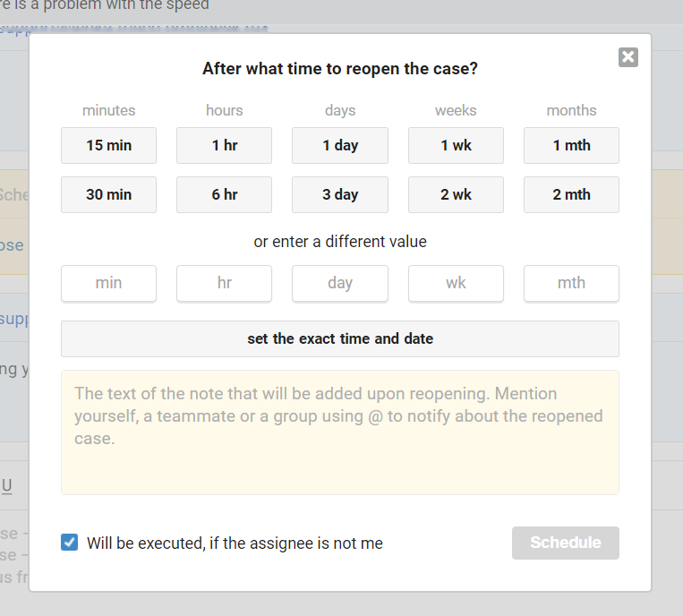This screenshot has height=616, width=683.
Task: Choose the 2 mth preset
Action: tap(571, 194)
